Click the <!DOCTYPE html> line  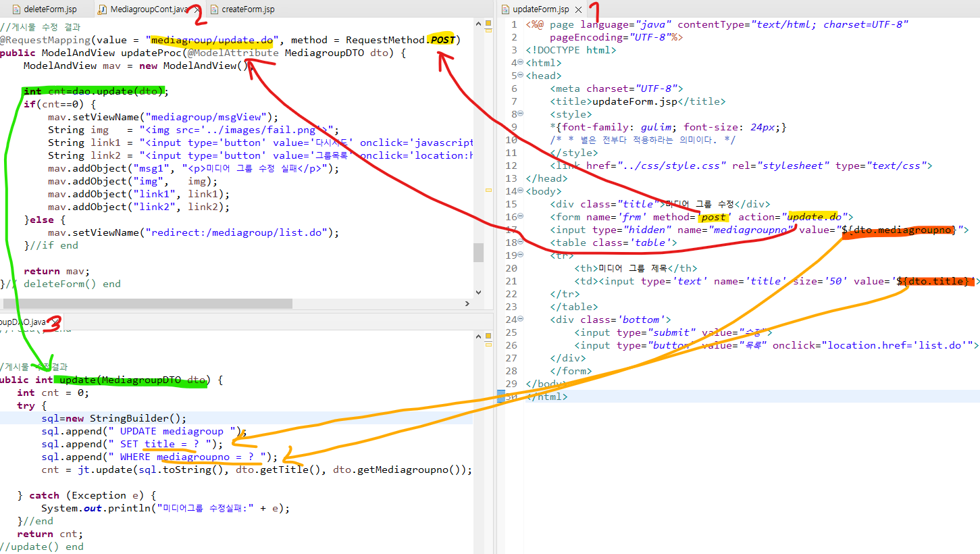point(571,50)
